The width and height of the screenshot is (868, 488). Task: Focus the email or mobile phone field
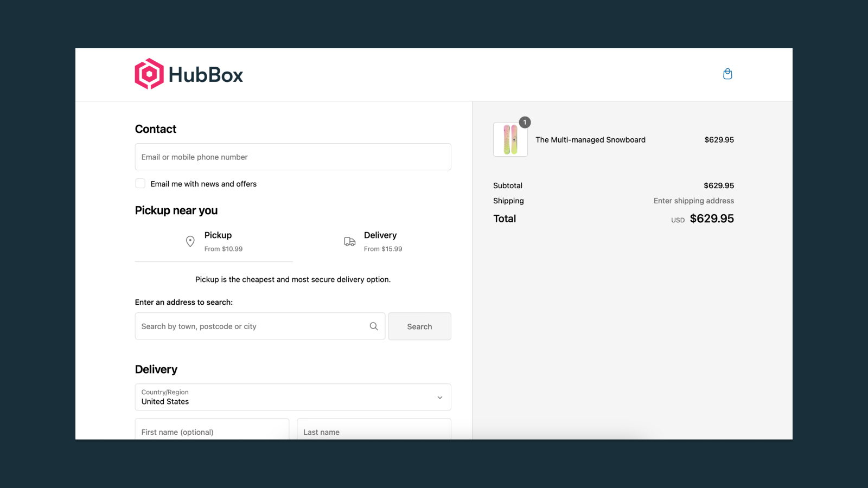tap(293, 157)
